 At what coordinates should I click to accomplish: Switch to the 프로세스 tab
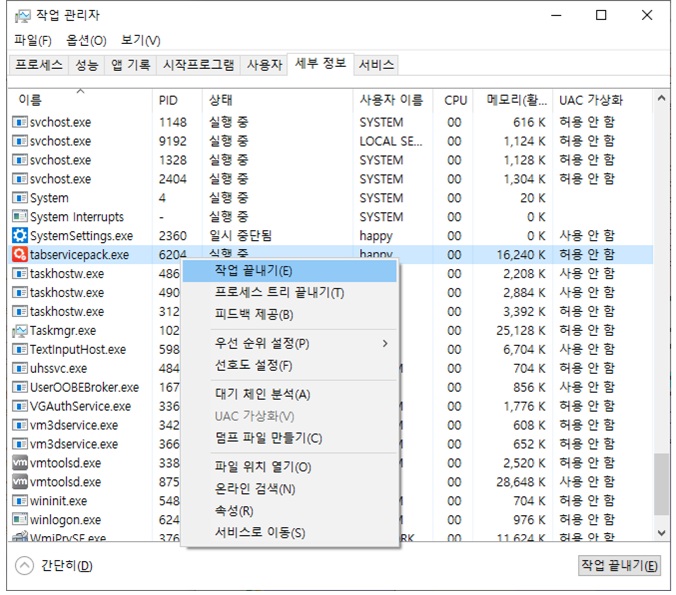pos(38,65)
